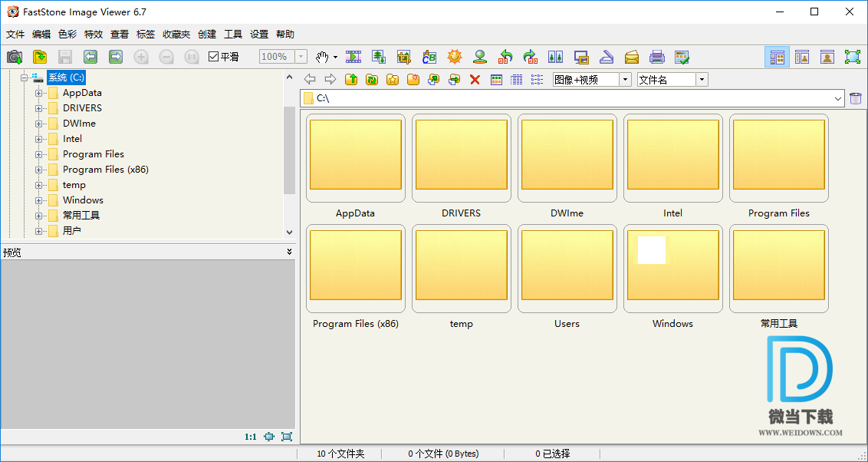The image size is (868, 462).
Task: Compare selected images side by side
Action: click(x=555, y=57)
